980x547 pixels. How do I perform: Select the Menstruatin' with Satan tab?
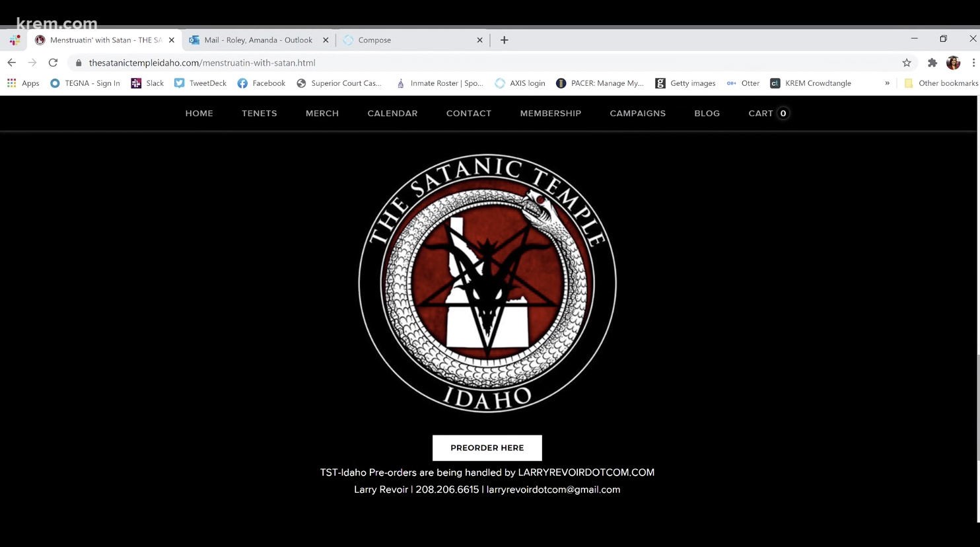coord(104,40)
